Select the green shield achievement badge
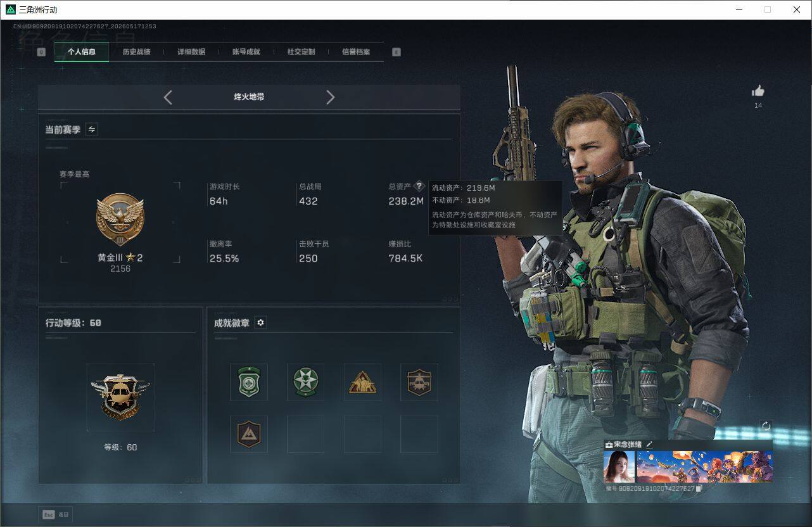This screenshot has height=527, width=812. [x=248, y=382]
